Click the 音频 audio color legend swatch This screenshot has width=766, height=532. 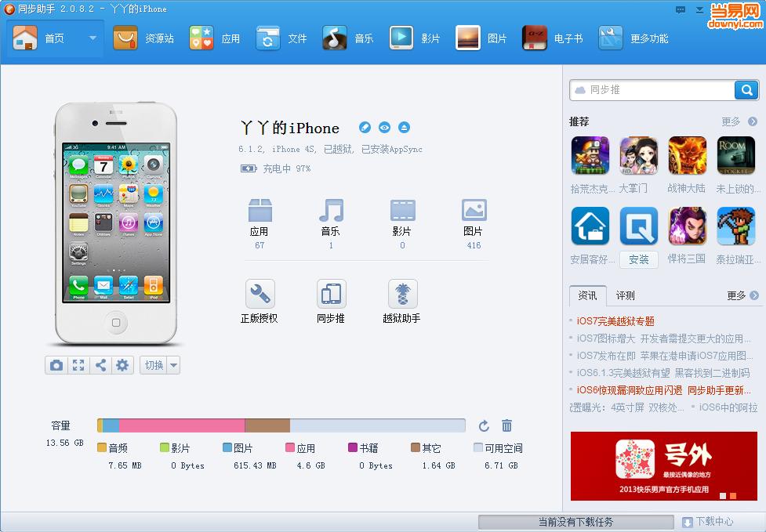101,447
